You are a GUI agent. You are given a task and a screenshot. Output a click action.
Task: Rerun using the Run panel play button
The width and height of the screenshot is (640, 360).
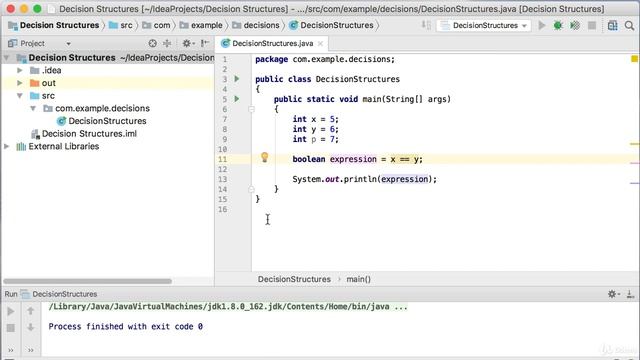11,311
